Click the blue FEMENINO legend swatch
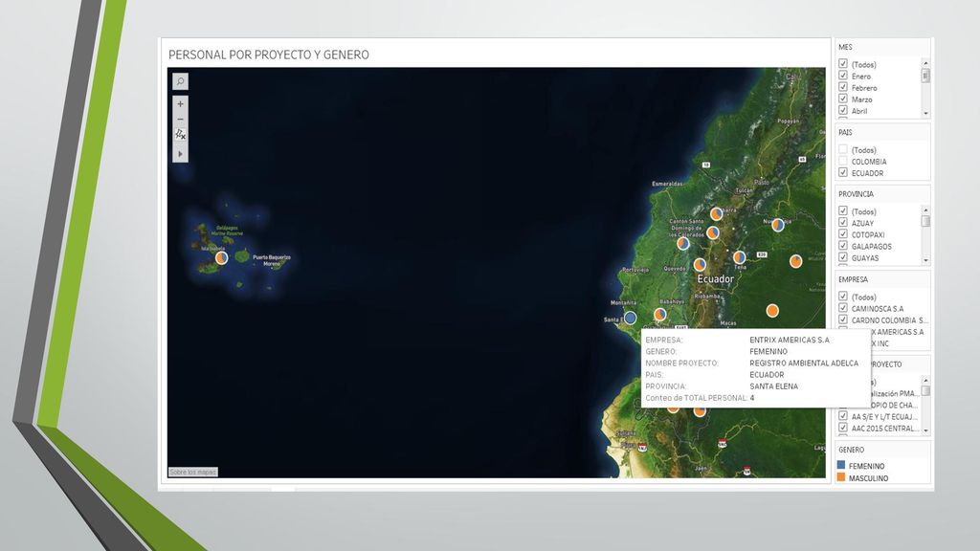This screenshot has height=551, width=980. pos(841,466)
